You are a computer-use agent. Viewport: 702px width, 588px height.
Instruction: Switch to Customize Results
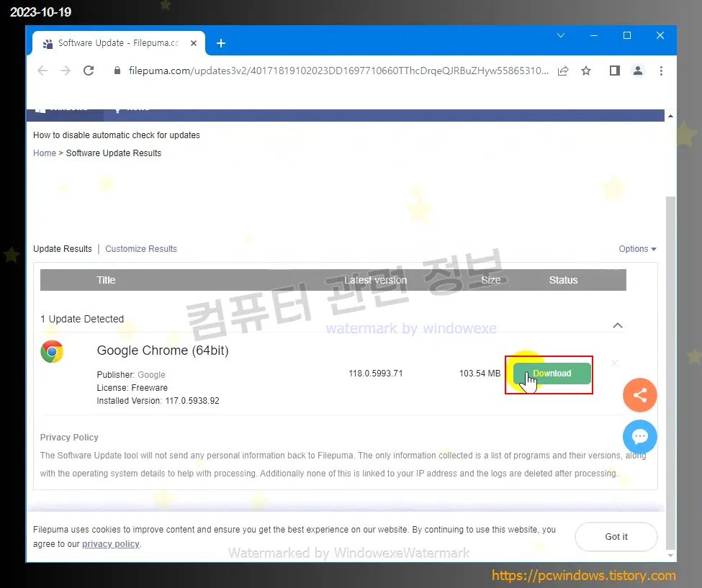tap(141, 249)
